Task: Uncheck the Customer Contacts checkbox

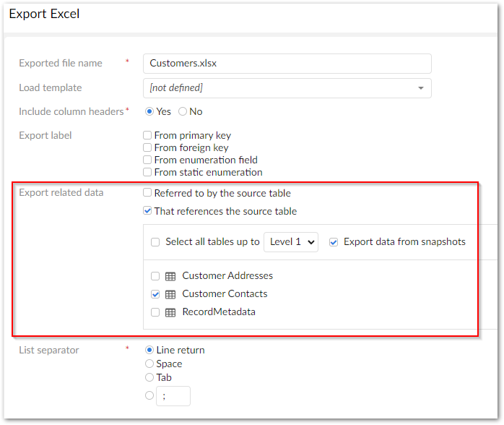Action: 155,294
